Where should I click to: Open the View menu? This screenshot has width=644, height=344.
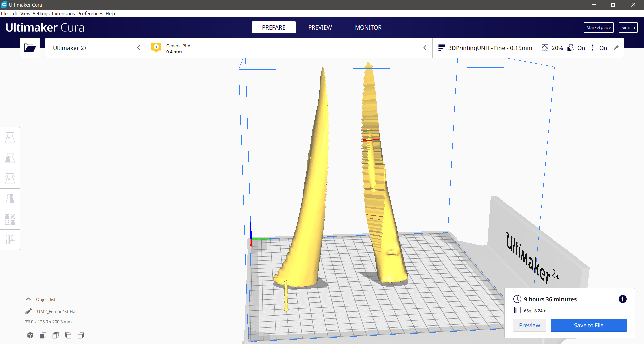tap(25, 14)
